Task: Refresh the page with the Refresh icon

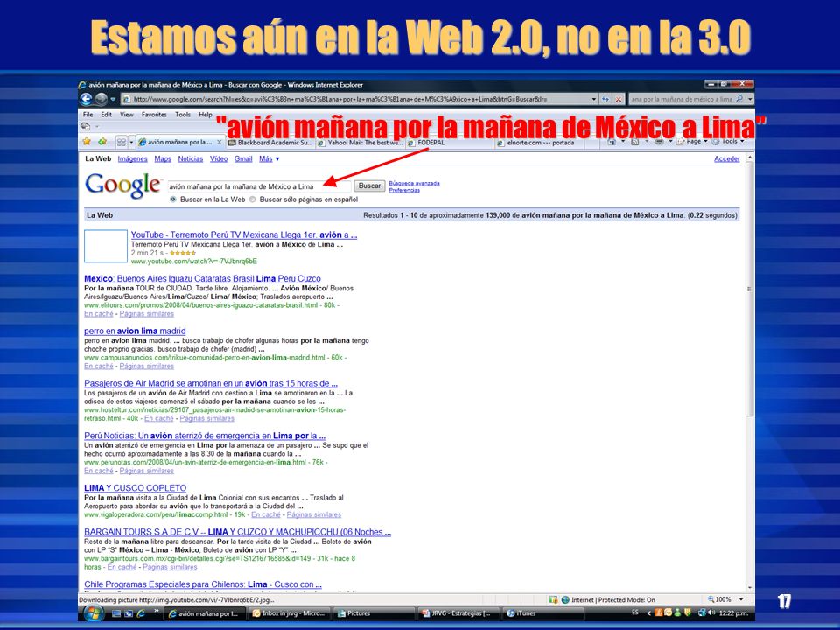Action: 605,99
